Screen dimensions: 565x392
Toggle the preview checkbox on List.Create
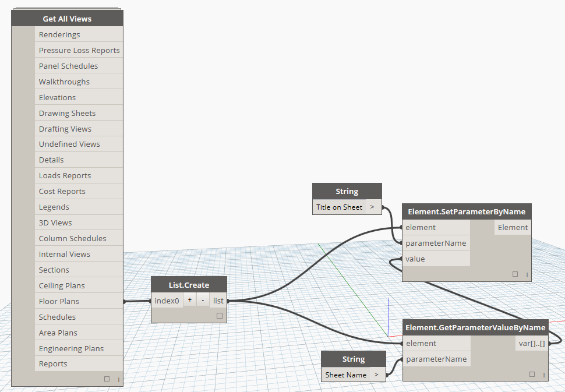[x=219, y=315]
